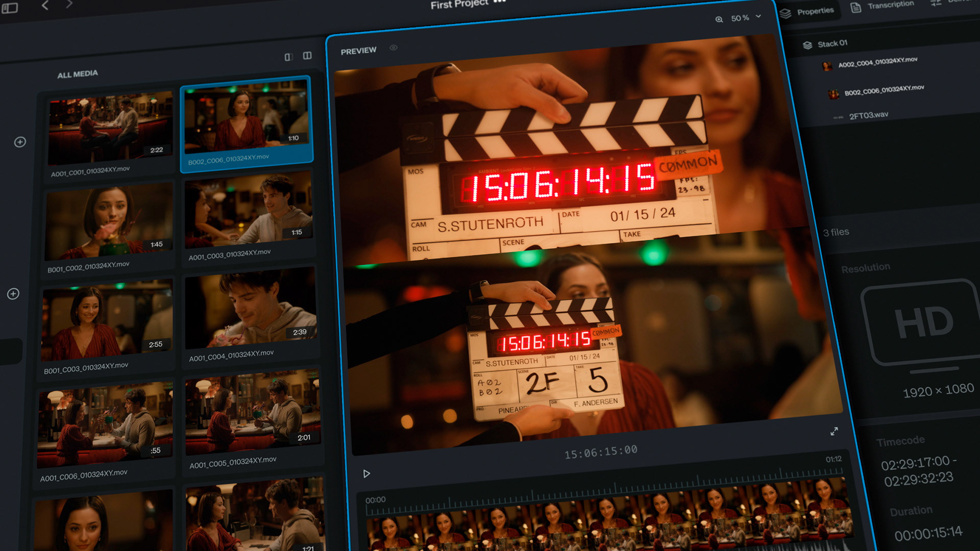Go back with the left arrow

point(45,5)
